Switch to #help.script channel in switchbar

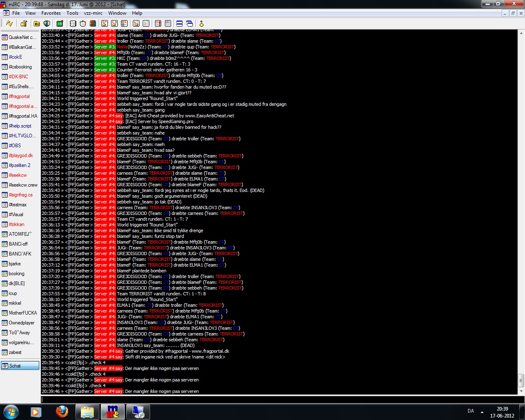20,126
